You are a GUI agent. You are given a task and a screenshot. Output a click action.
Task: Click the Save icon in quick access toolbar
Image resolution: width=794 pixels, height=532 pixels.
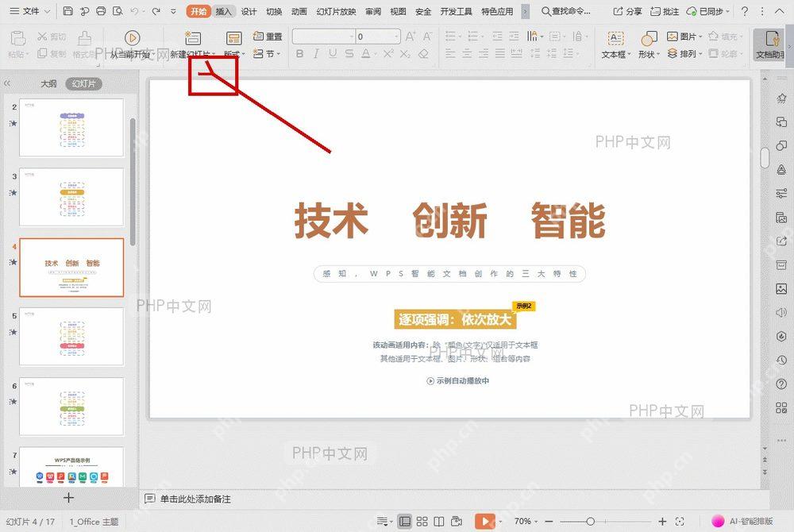click(67, 10)
